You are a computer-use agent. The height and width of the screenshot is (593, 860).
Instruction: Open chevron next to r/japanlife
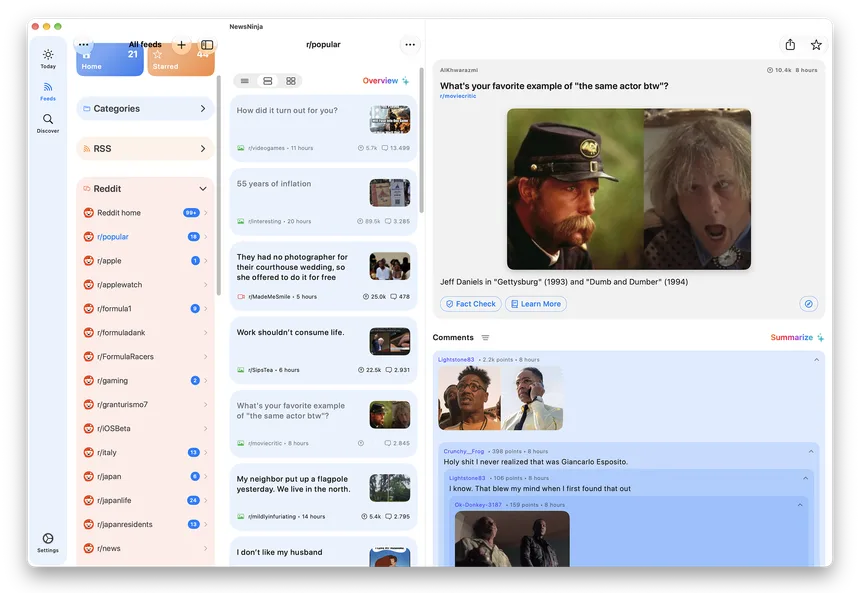click(x=206, y=500)
